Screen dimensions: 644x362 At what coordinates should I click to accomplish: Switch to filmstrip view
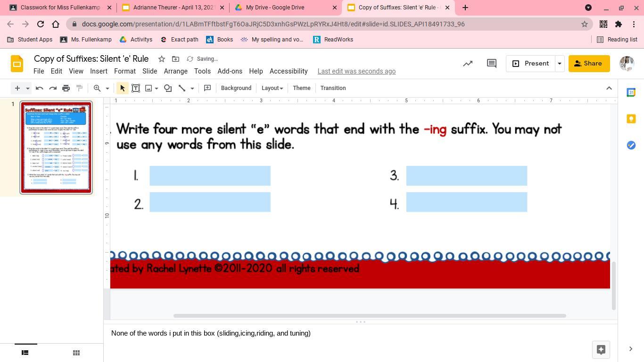[x=25, y=353]
